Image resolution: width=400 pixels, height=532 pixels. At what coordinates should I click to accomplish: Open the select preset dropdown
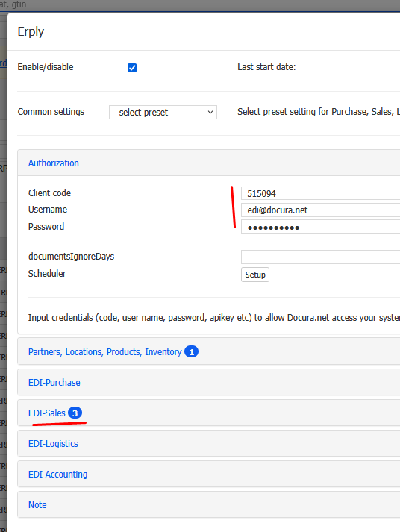(163, 113)
